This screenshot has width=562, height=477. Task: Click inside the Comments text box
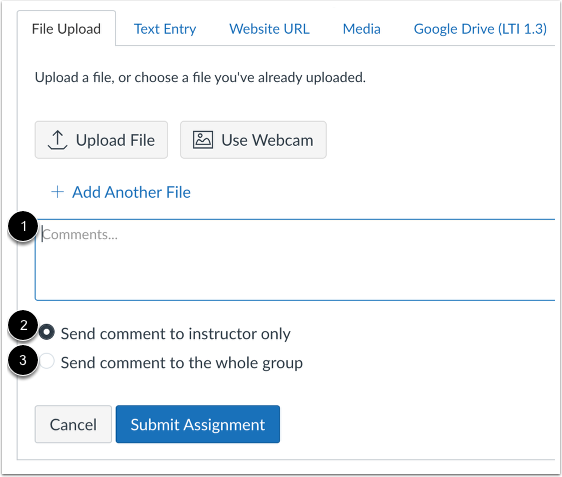click(x=295, y=259)
